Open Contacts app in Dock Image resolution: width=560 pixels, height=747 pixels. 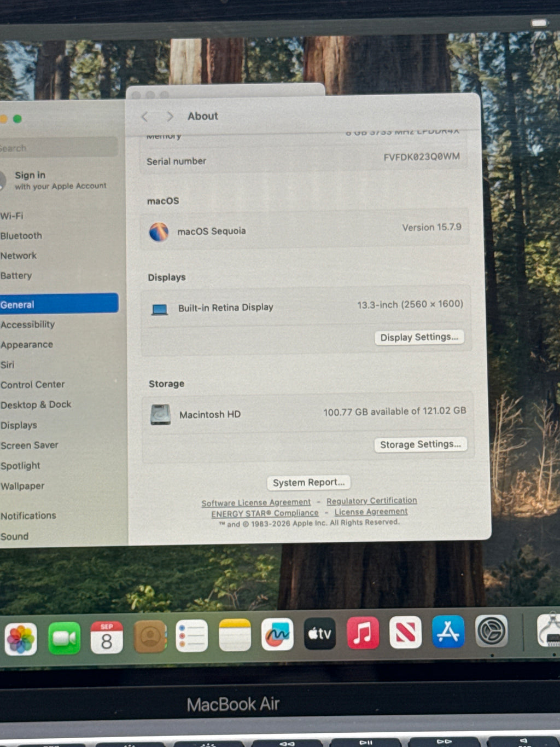pos(149,636)
